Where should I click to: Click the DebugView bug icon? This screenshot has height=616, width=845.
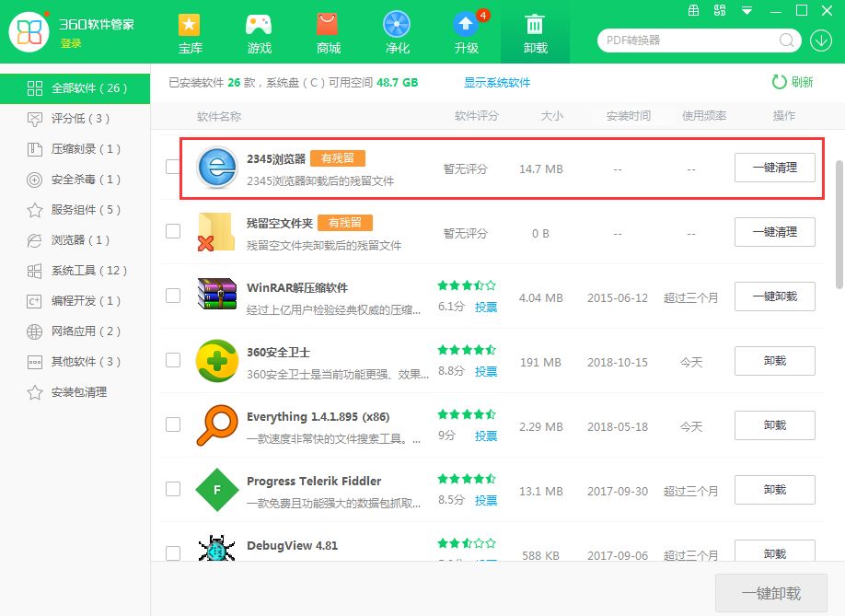pyautogui.click(x=216, y=548)
